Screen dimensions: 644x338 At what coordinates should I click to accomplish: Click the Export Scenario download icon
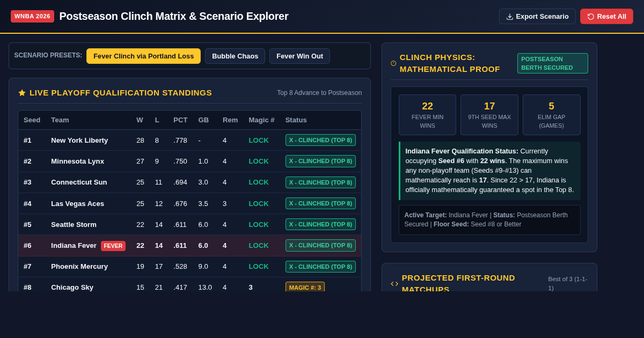[510, 17]
